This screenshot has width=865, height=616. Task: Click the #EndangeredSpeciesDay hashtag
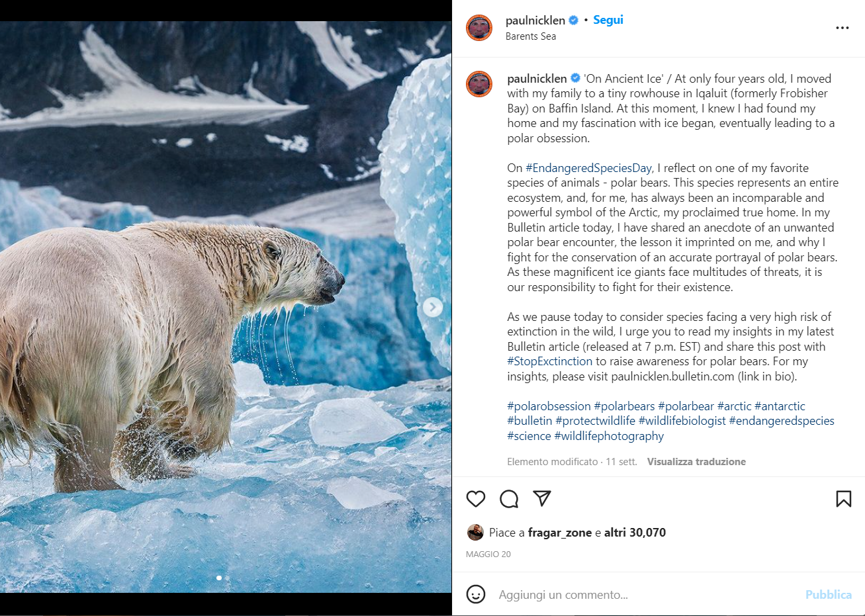(588, 168)
